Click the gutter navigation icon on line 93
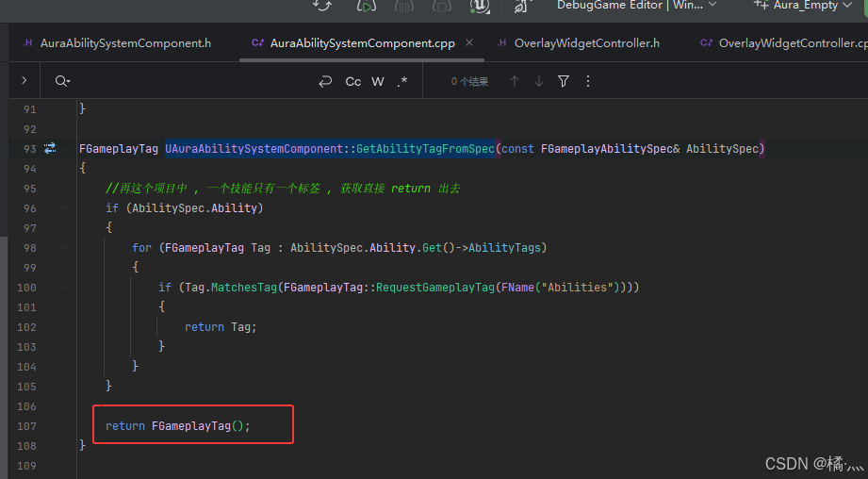 [x=50, y=148]
